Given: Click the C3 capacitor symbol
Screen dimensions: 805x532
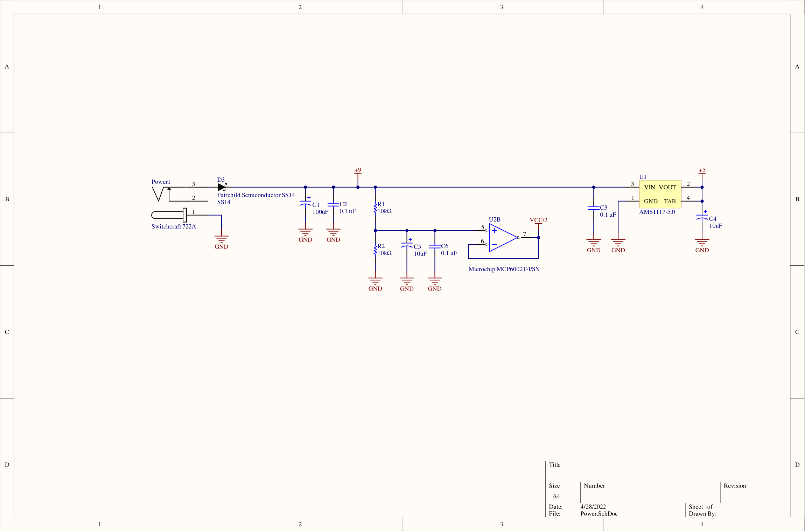Looking at the screenshot, I should coord(594,208).
